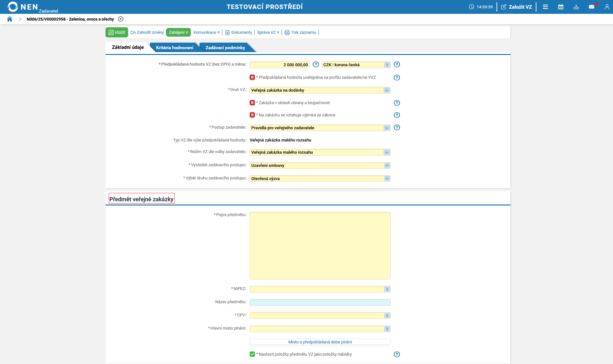The image size is (613, 364).
Task: Expand Výběr druhu zadávacího postupu dropdown
Action: 386,179
